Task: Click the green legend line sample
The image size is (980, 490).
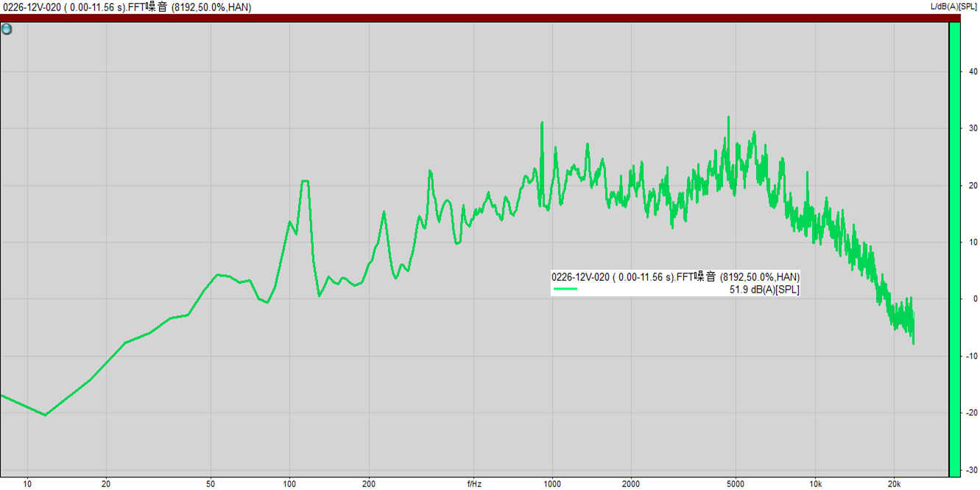Action: 565,290
